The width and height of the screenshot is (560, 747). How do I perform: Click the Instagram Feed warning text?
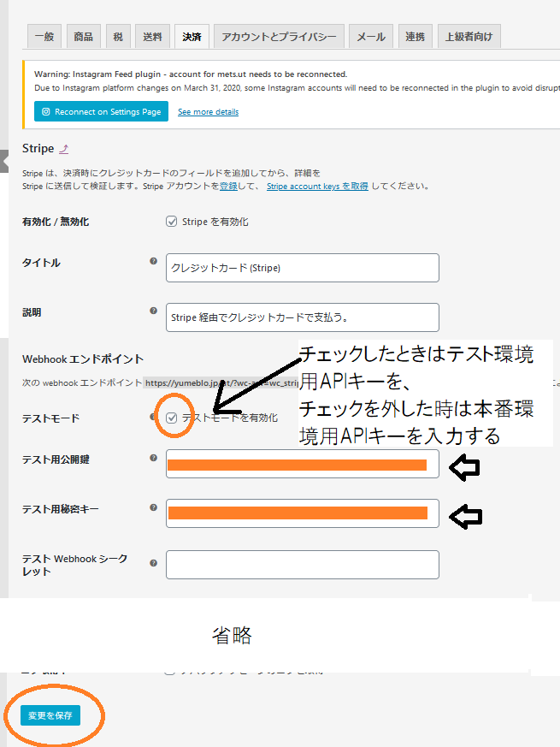point(191,74)
